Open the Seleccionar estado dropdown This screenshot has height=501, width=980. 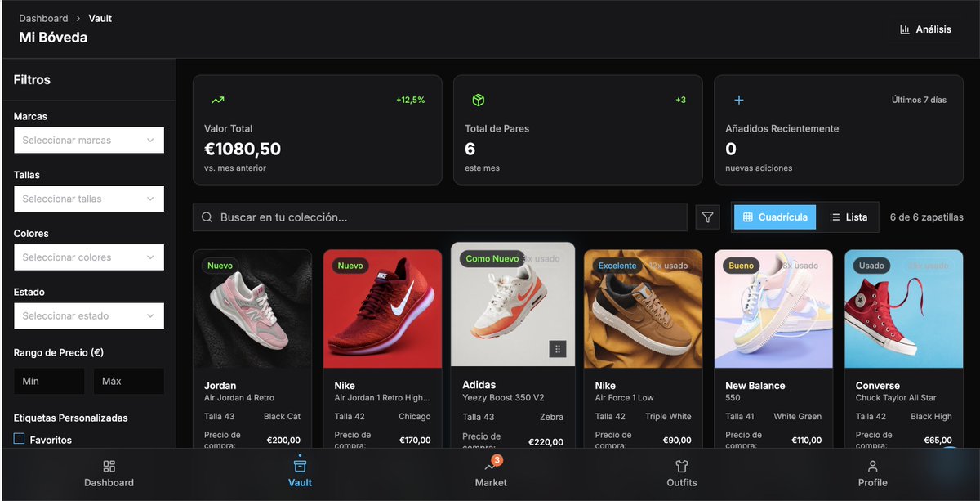[89, 316]
